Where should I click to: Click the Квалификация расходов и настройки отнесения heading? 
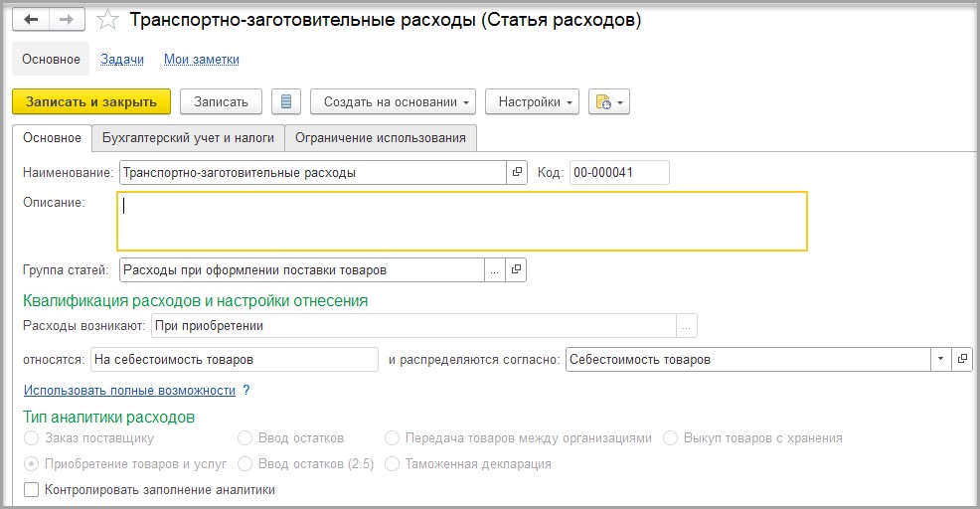196,301
